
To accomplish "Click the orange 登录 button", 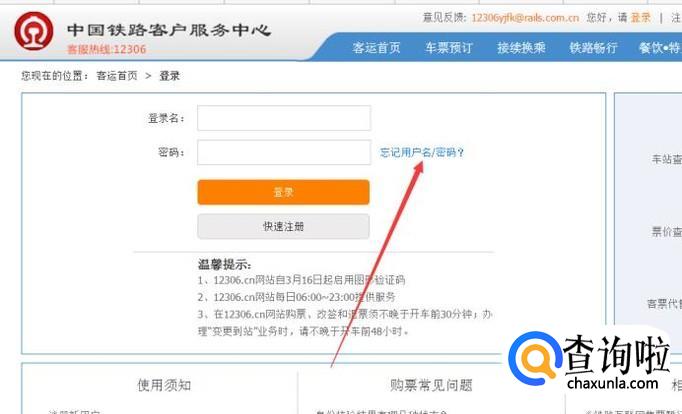I will [x=284, y=192].
